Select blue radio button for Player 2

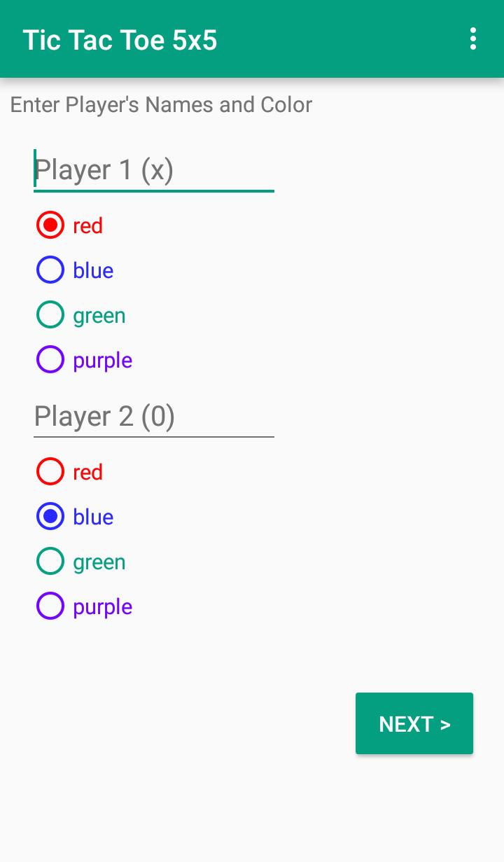(50, 517)
